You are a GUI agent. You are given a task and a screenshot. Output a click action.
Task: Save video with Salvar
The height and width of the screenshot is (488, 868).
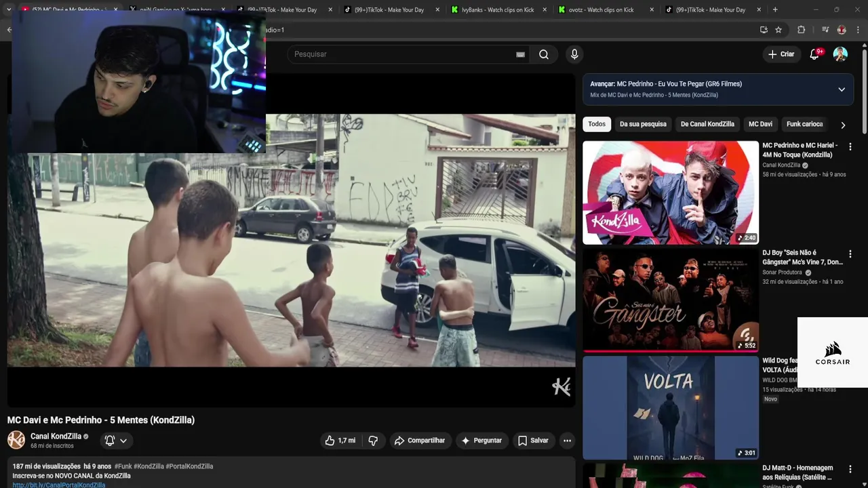(x=533, y=441)
